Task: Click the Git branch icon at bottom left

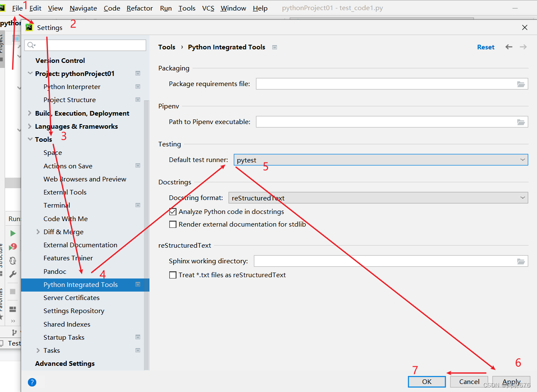Action: point(14,333)
